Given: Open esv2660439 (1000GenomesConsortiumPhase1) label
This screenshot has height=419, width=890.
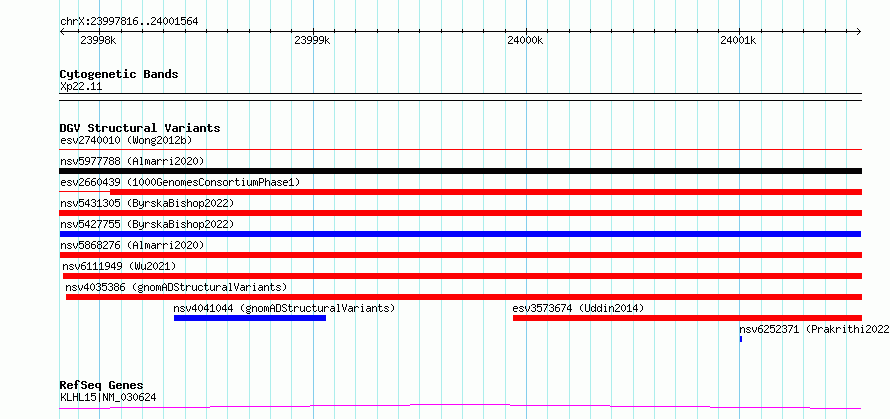Looking at the screenshot, I should (x=179, y=182).
